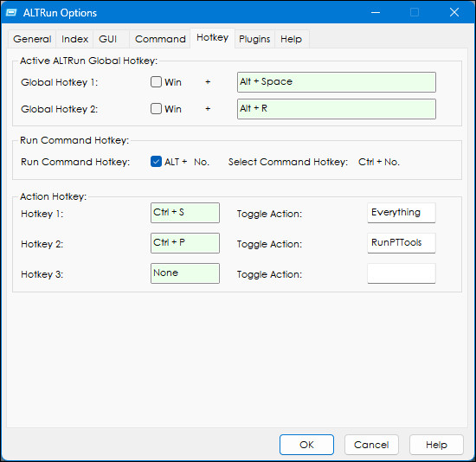Switch to the General tab

[32, 39]
